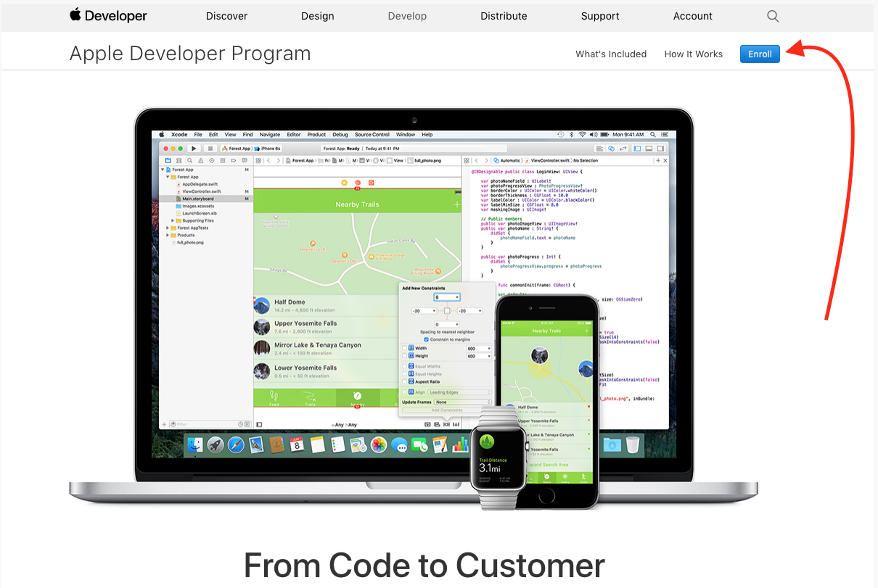
Task: Expand the Forest AppTests folder triangle
Action: [168, 228]
